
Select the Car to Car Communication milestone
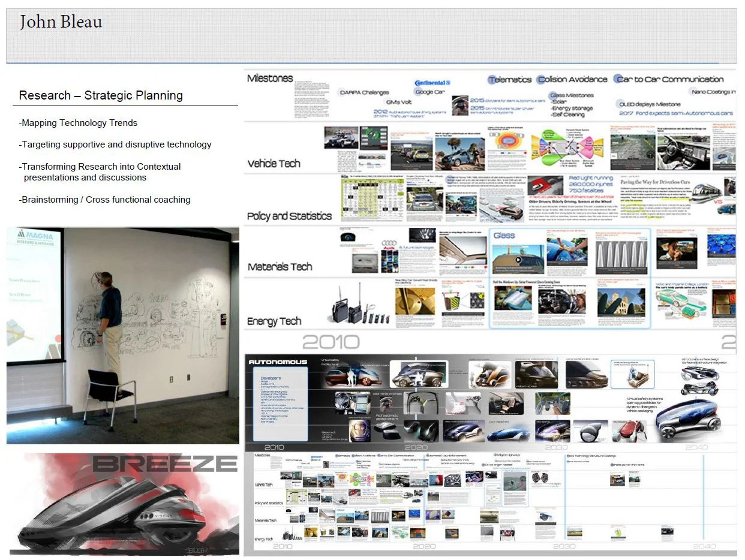[669, 79]
